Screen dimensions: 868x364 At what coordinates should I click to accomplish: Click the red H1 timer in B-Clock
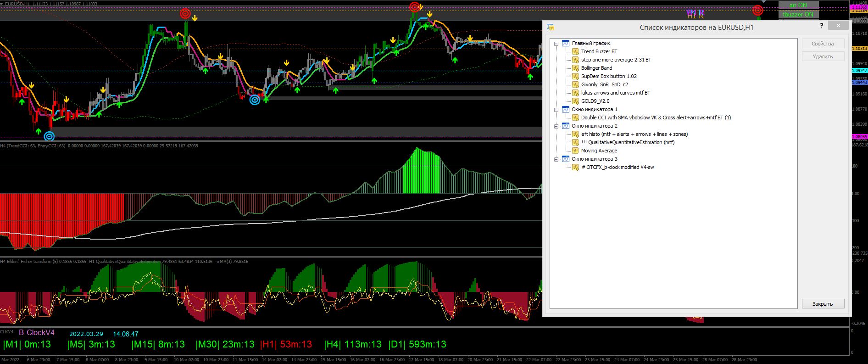pos(286,344)
